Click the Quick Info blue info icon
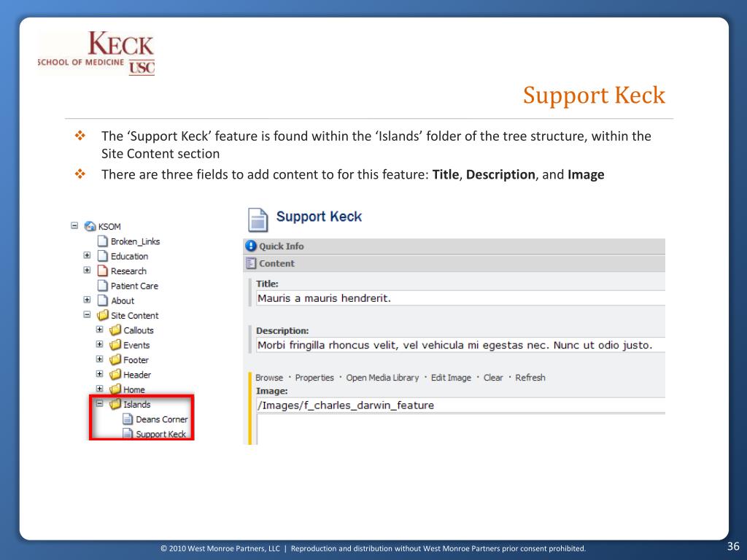Screen dimensions: 747x560 (251, 246)
